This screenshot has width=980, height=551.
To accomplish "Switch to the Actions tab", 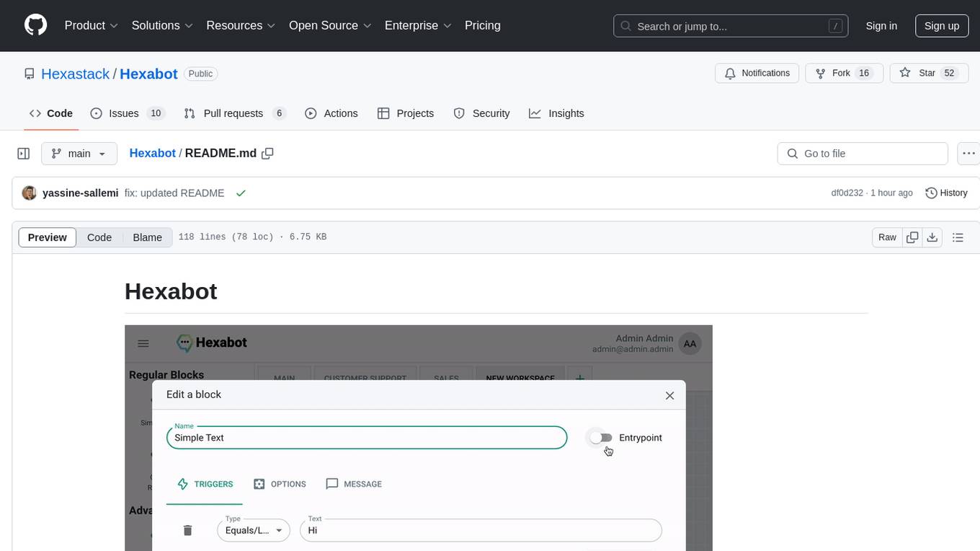I will (331, 113).
